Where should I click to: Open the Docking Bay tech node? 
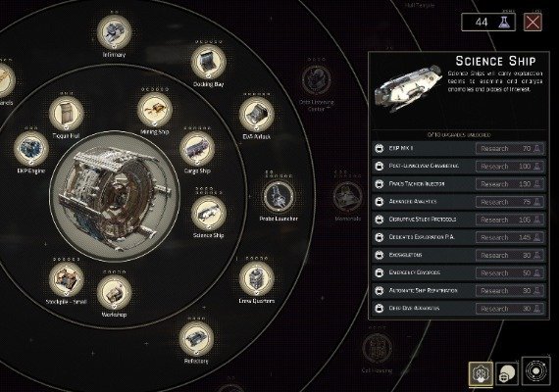pyautogui.click(x=209, y=62)
